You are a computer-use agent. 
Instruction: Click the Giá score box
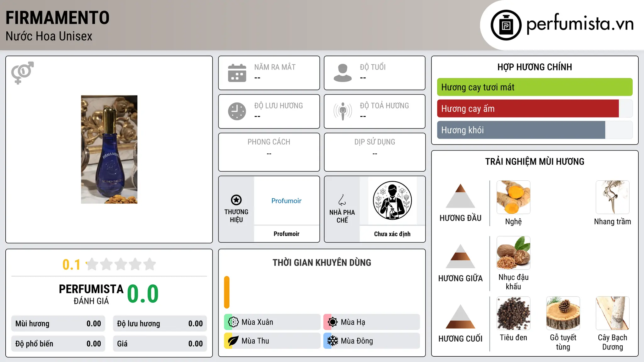tap(160, 343)
